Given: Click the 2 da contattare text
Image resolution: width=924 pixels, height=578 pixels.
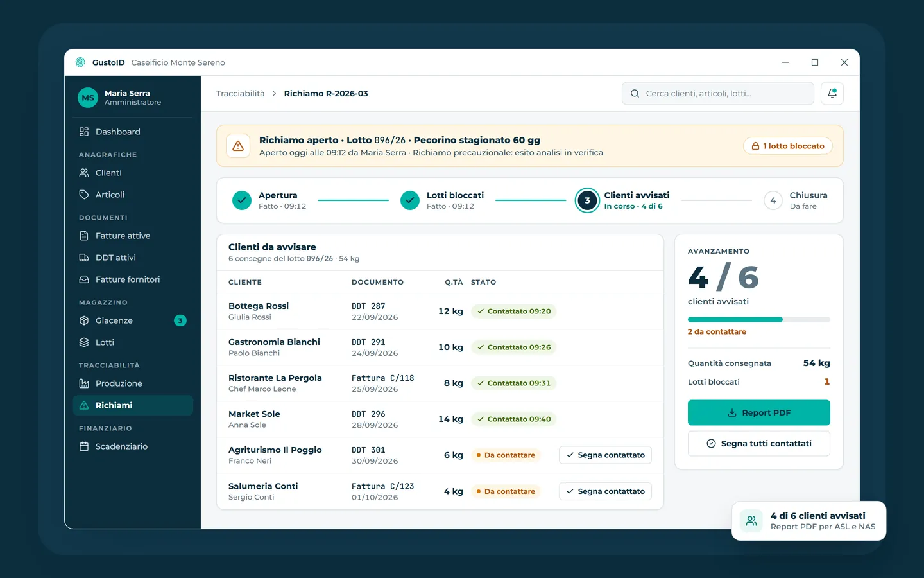Looking at the screenshot, I should [x=717, y=332].
